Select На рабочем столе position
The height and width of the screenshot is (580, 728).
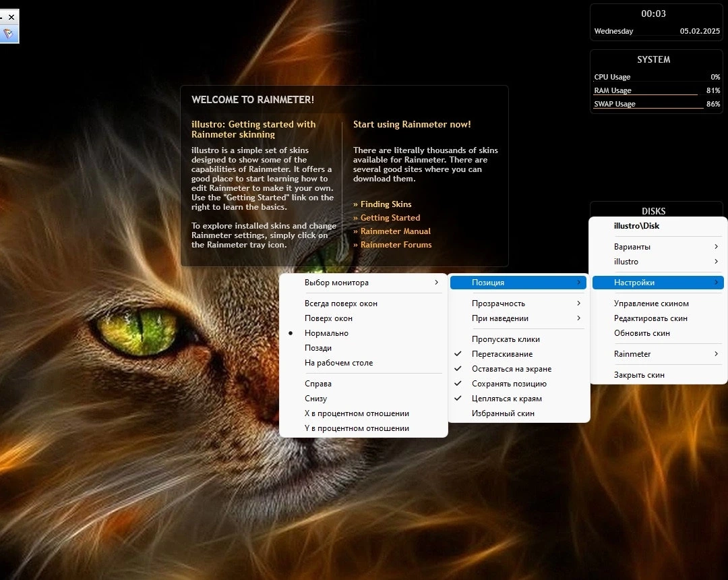[x=363, y=363]
